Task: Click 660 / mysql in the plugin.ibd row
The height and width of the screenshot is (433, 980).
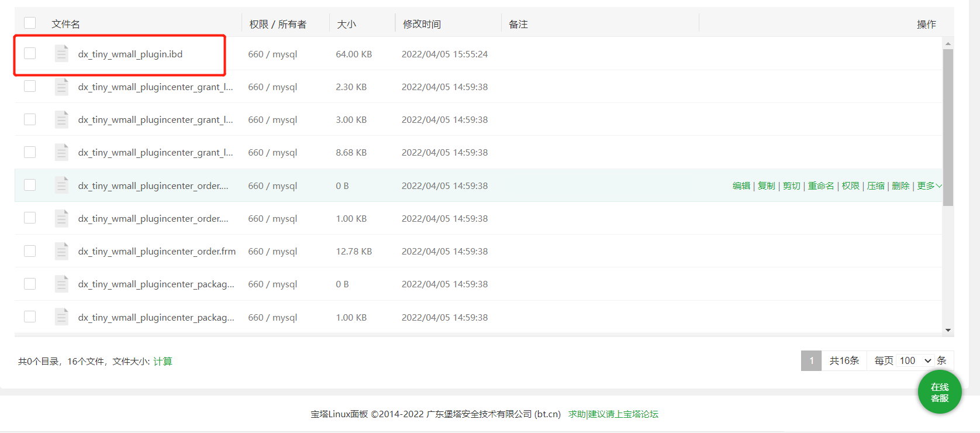Action: (272, 54)
